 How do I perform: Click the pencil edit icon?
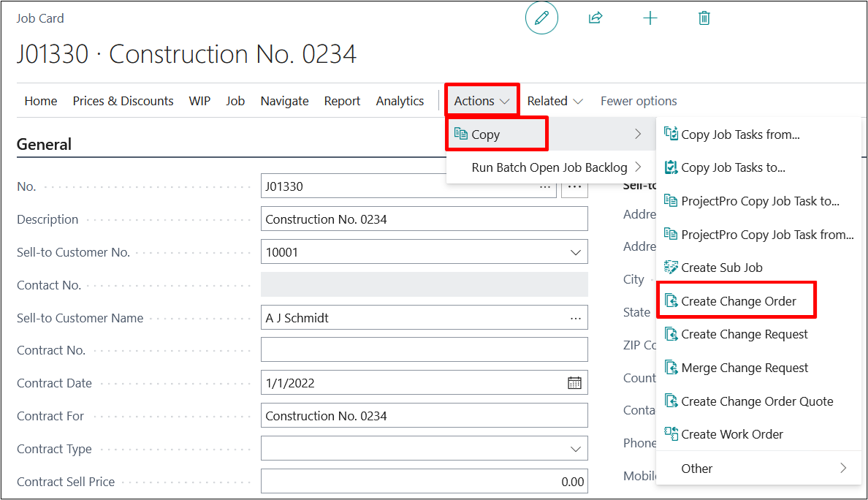point(541,18)
